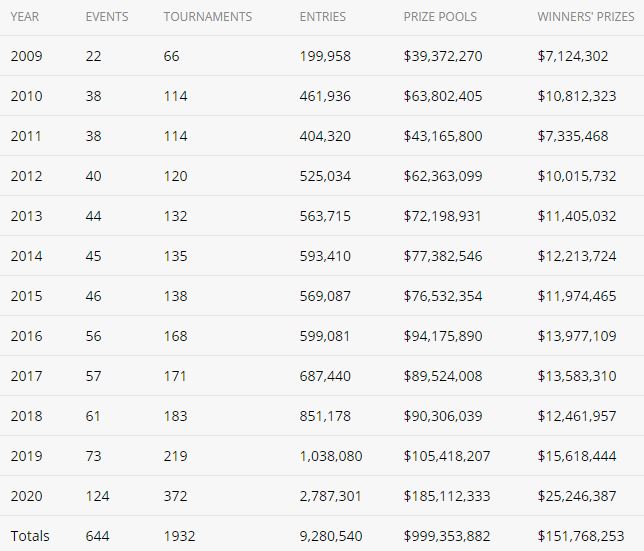Click the PRIZE POOLS column header
The height and width of the screenshot is (551, 644).
coord(440,17)
